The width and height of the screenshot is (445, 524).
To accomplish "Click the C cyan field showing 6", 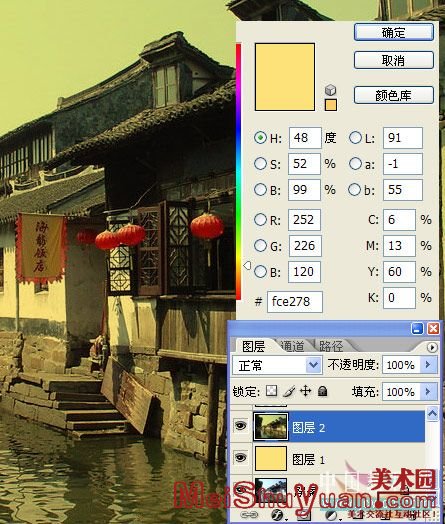I will 400,220.
